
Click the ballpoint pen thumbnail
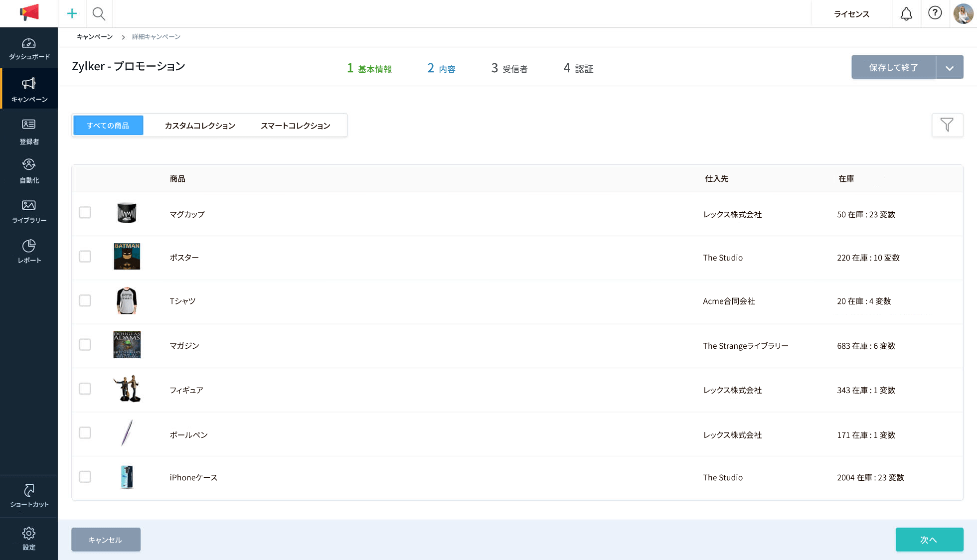tap(127, 433)
